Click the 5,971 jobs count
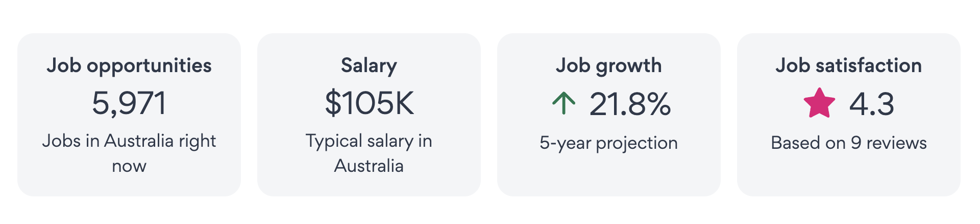The height and width of the screenshot is (224, 980). 129,103
